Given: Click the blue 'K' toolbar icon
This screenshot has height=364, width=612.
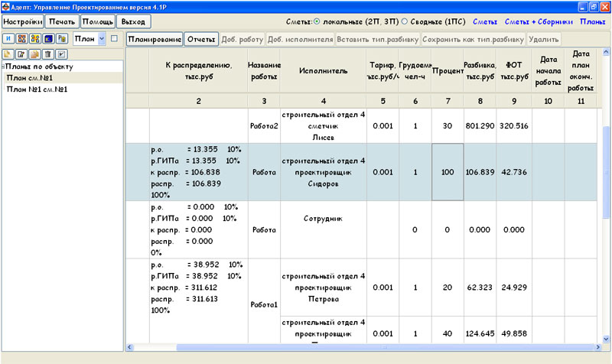Looking at the screenshot, I should coord(48,38).
